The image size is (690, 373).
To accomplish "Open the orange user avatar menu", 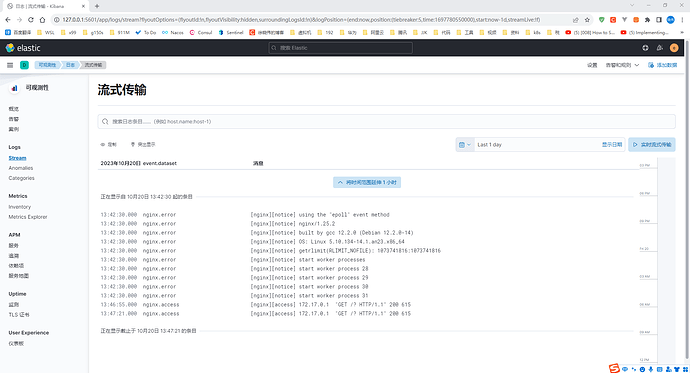I will coord(674,48).
